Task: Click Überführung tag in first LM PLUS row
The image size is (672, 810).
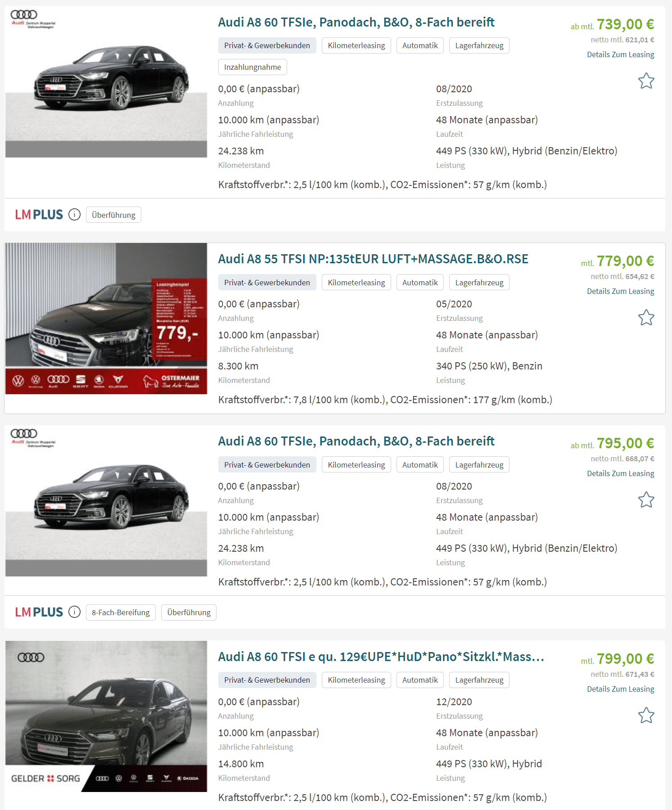Action: 113,215
